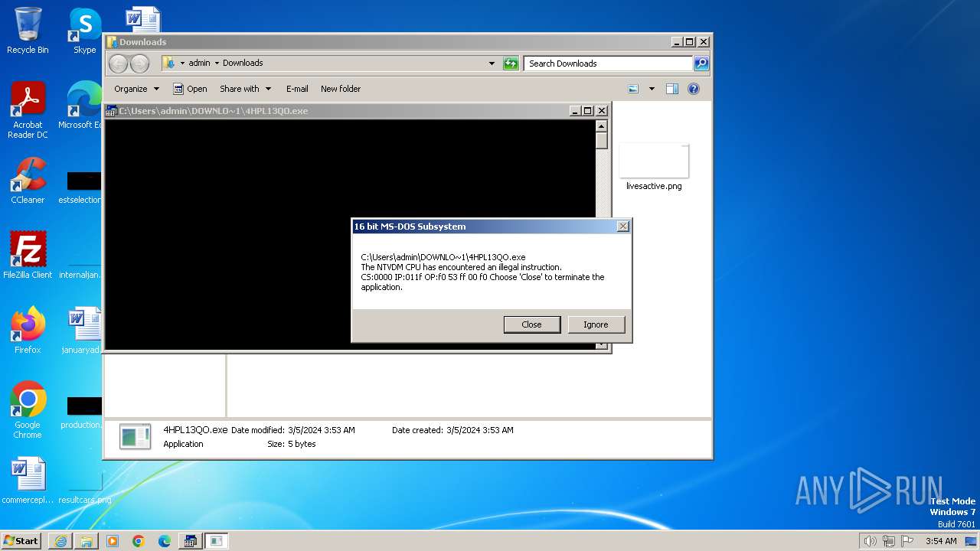Click E-mail in Explorer toolbar
Screen dimensions: 980x551
(x=297, y=89)
